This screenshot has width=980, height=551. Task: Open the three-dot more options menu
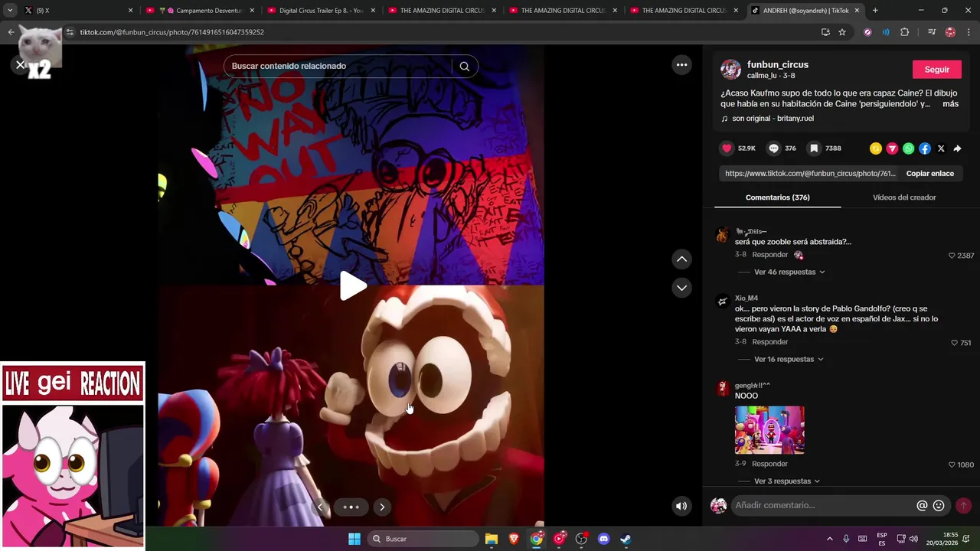[681, 65]
